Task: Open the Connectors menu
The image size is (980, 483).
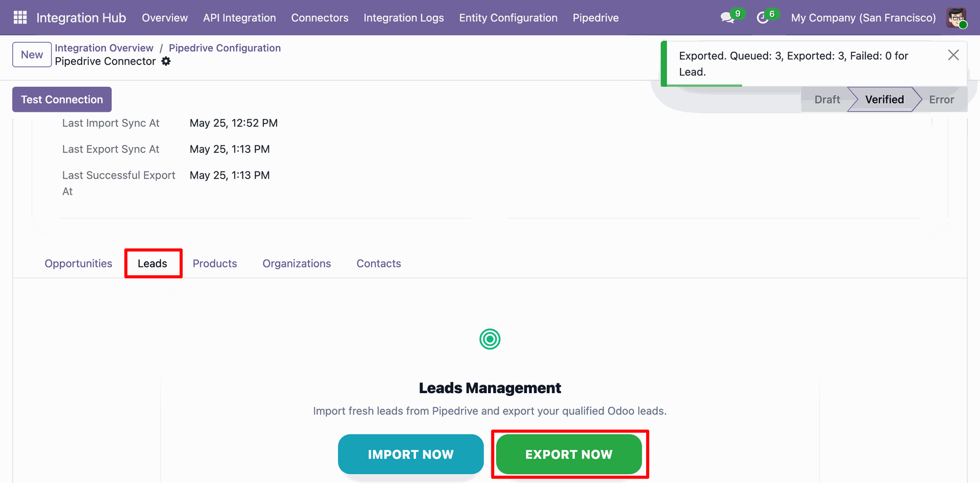Action: [320, 18]
